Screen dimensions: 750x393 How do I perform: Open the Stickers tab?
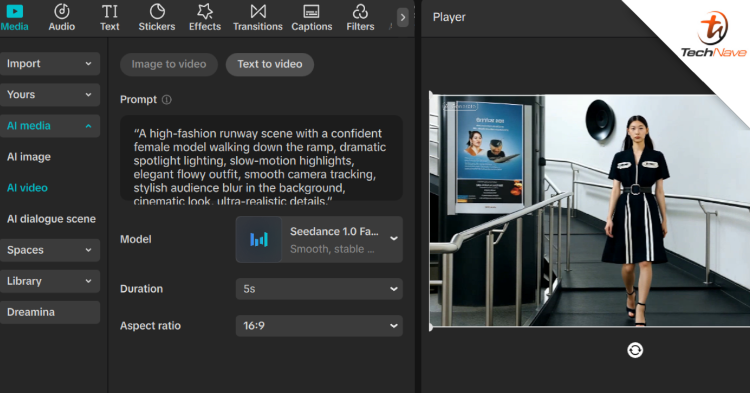(157, 18)
